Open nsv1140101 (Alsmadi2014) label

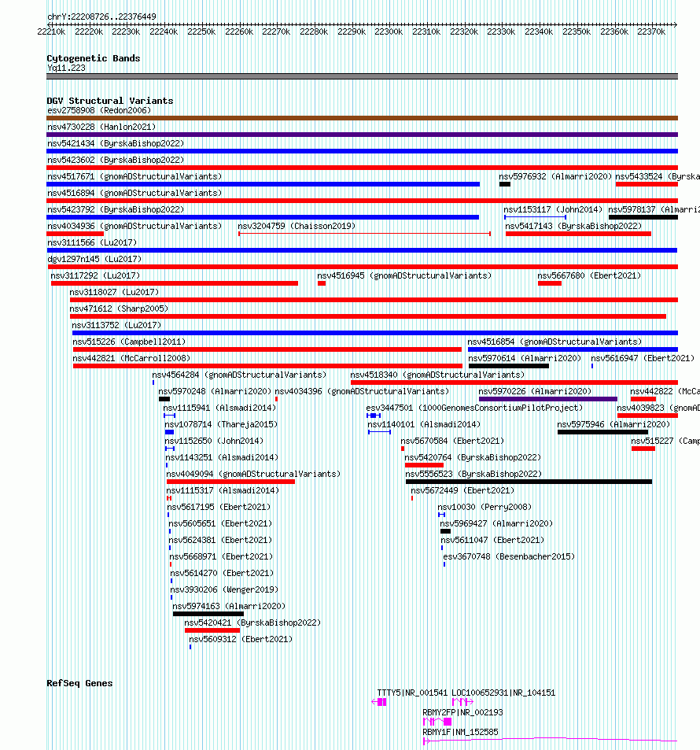(x=424, y=423)
